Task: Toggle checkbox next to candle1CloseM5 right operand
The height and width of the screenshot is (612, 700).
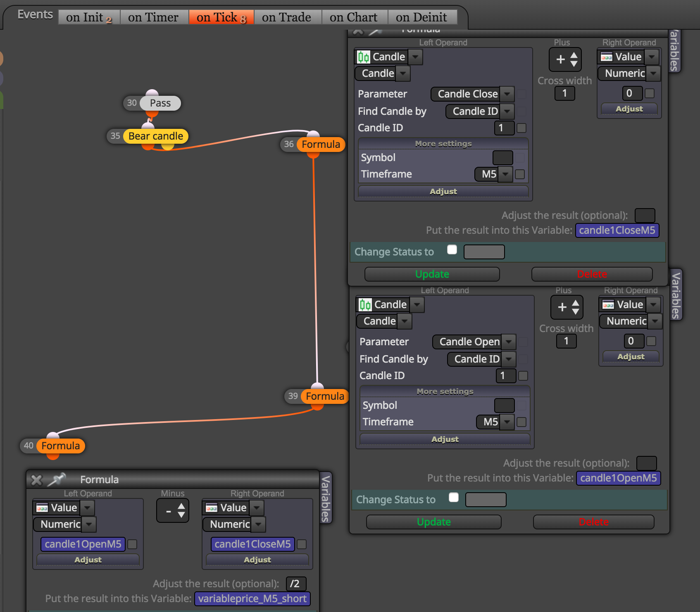Action: 302,544
